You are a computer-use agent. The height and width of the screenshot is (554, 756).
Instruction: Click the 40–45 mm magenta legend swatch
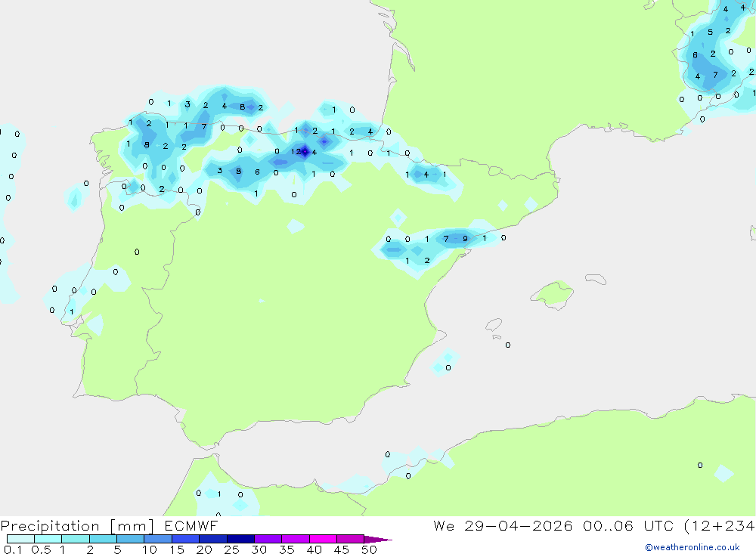click(323, 539)
